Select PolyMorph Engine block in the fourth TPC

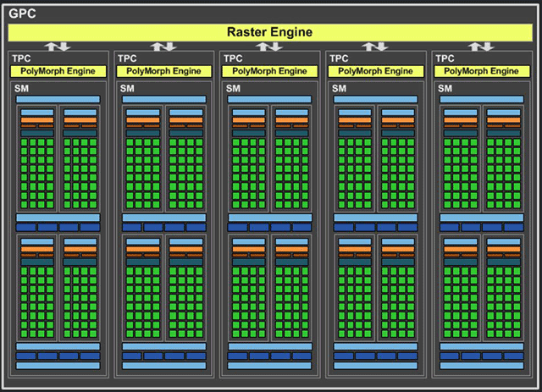(x=376, y=71)
